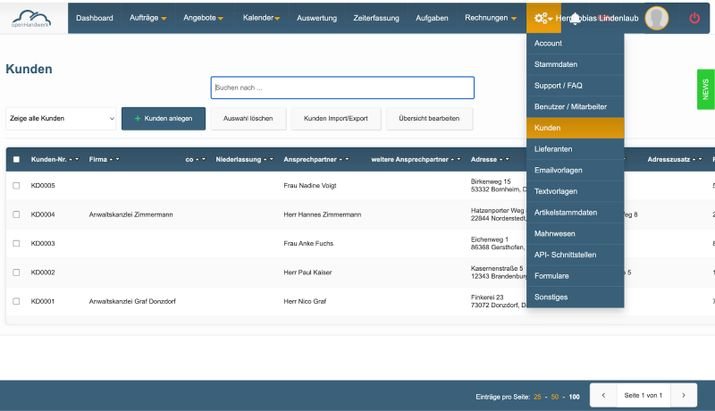Image resolution: width=715 pixels, height=411 pixels.
Task: Click the 'Kunden Import/Export' button
Action: click(x=336, y=119)
